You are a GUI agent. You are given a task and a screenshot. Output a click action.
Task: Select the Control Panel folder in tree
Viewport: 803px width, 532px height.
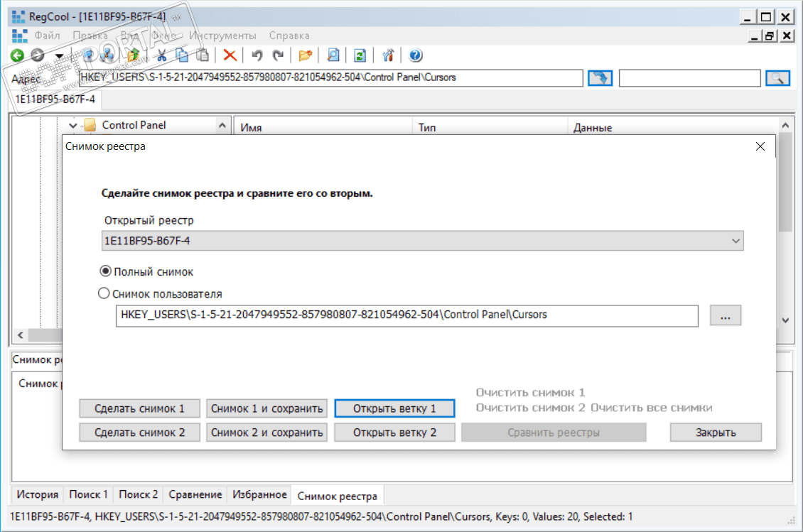pos(134,125)
